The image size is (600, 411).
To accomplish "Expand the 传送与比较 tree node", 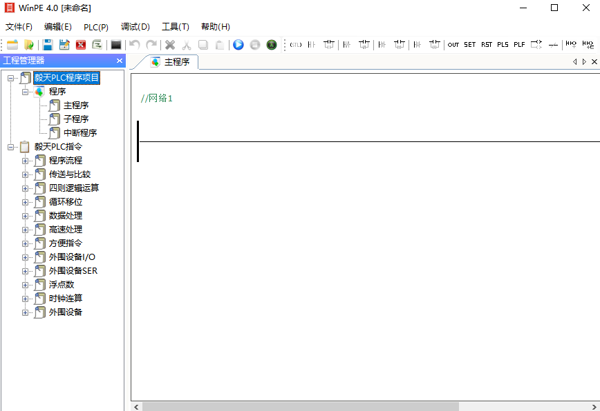I will click(x=26, y=174).
